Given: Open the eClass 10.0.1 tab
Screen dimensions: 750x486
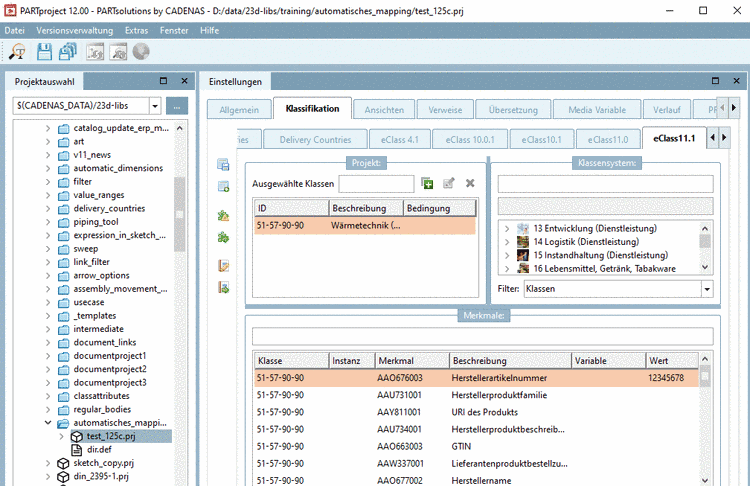Looking at the screenshot, I should tap(470, 140).
